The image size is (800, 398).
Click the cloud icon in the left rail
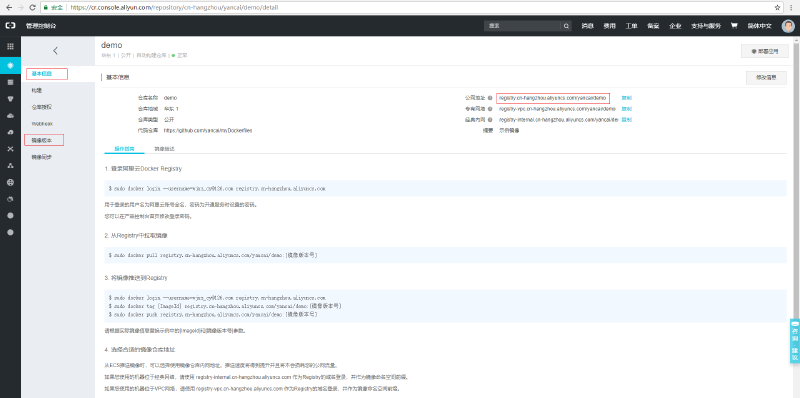coord(10,116)
